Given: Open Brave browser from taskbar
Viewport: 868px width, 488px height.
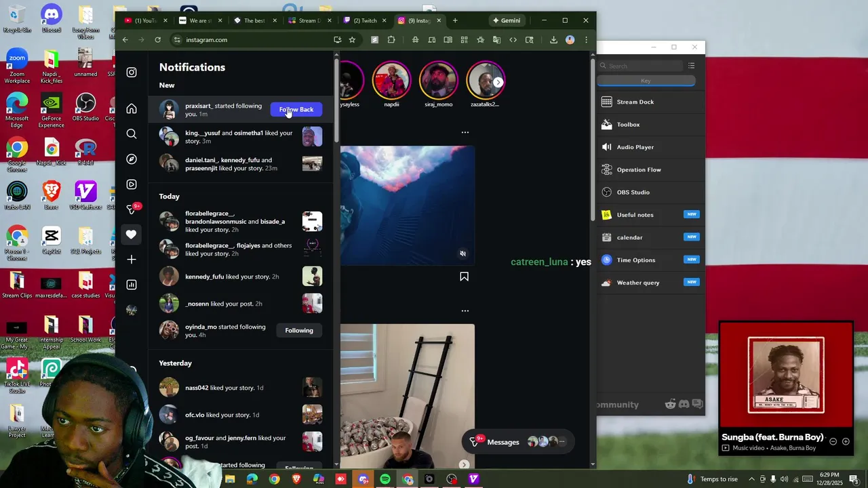Looking at the screenshot, I should coord(296,479).
